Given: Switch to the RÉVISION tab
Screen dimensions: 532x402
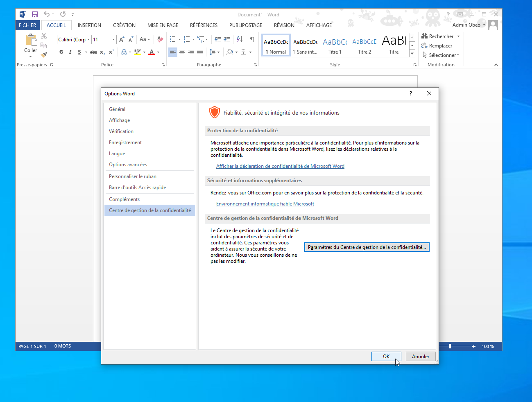Looking at the screenshot, I should click(x=284, y=25).
